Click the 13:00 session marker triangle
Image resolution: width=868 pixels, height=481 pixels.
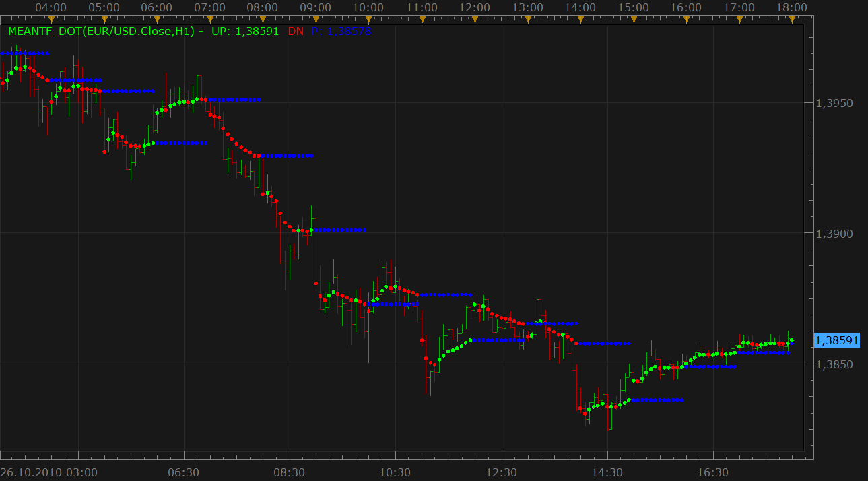coord(528,19)
